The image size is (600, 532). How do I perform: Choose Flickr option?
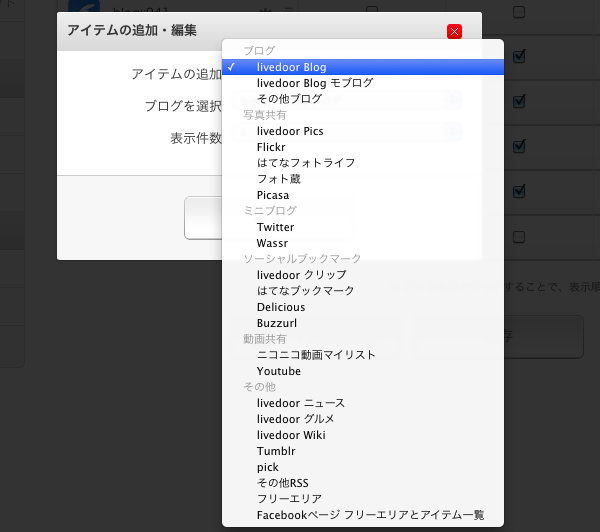363,147
